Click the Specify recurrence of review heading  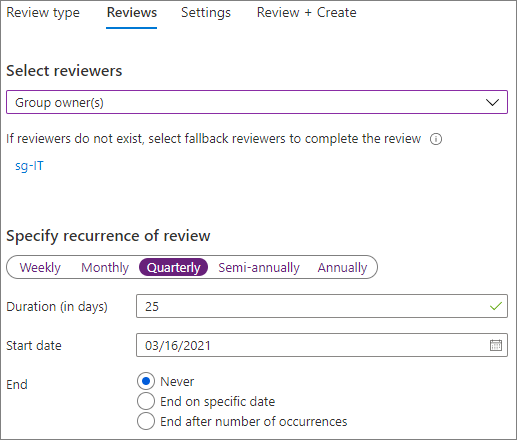[x=108, y=236]
